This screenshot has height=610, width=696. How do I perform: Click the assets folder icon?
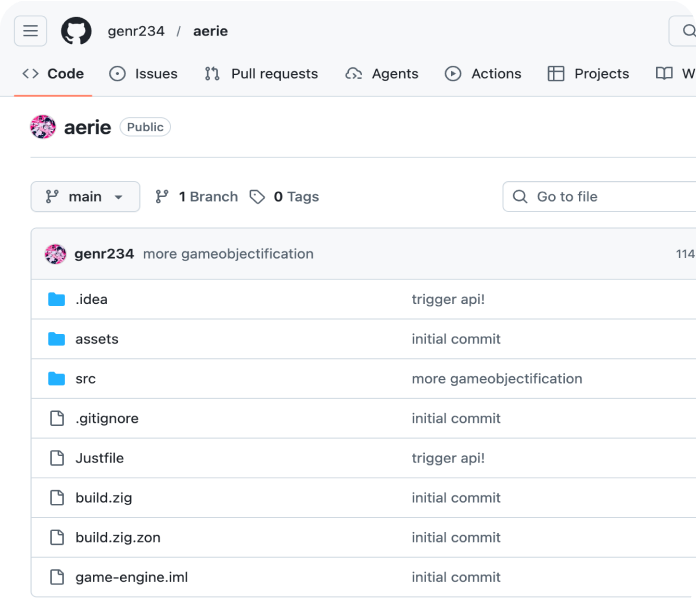coord(56,339)
